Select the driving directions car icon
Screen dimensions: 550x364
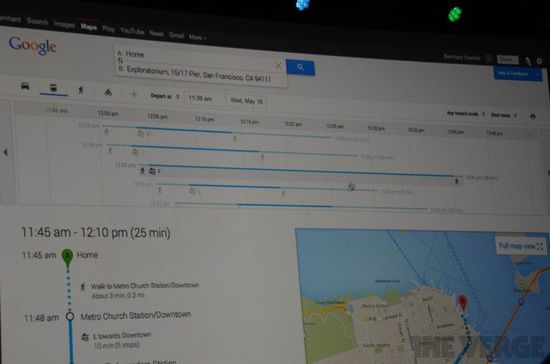(25, 86)
